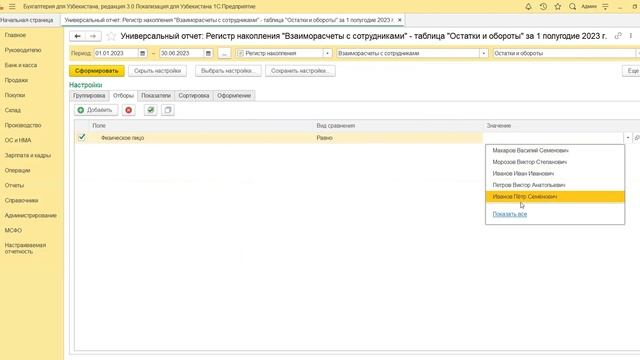Viewport: 640px width, 360px height.
Task: Select Петров Виктор Анатольевич
Action: [555, 185]
